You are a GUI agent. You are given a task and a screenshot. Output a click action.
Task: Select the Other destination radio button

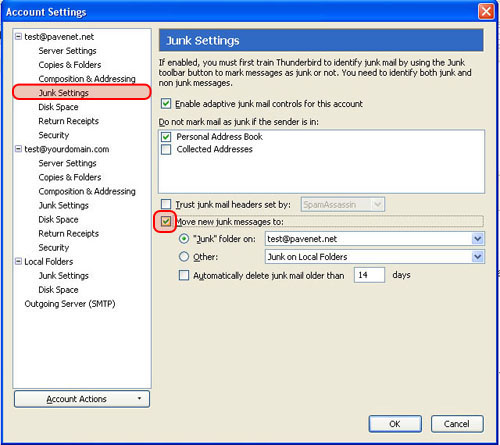click(x=184, y=257)
